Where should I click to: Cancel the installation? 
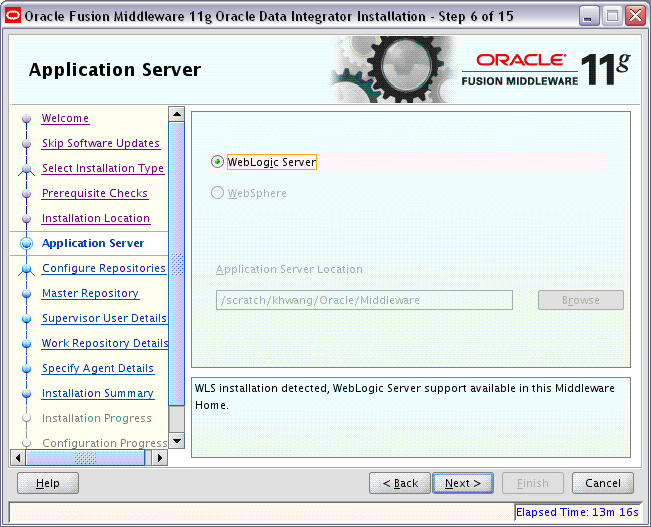click(603, 483)
